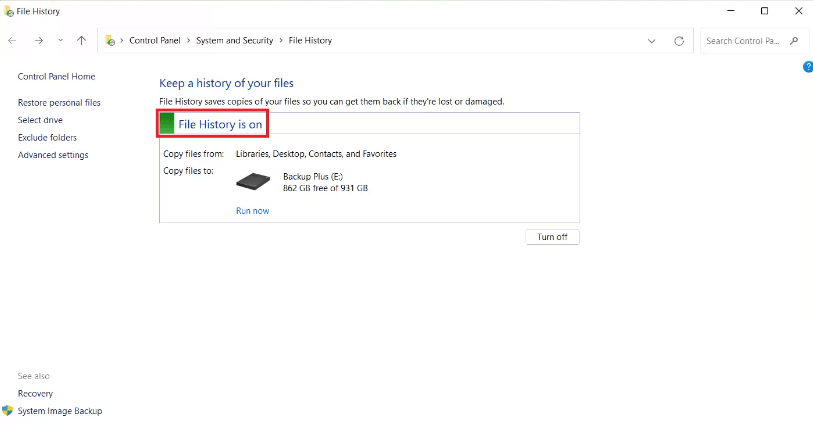This screenshot has height=424, width=813.
Task: Open the help question mark icon
Action: [808, 67]
